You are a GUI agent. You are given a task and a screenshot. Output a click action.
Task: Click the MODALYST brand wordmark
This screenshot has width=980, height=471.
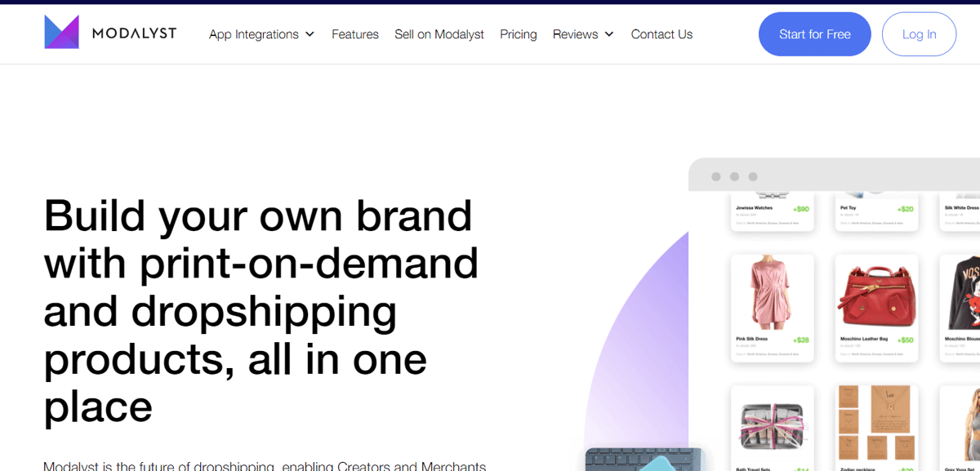pyautogui.click(x=134, y=33)
